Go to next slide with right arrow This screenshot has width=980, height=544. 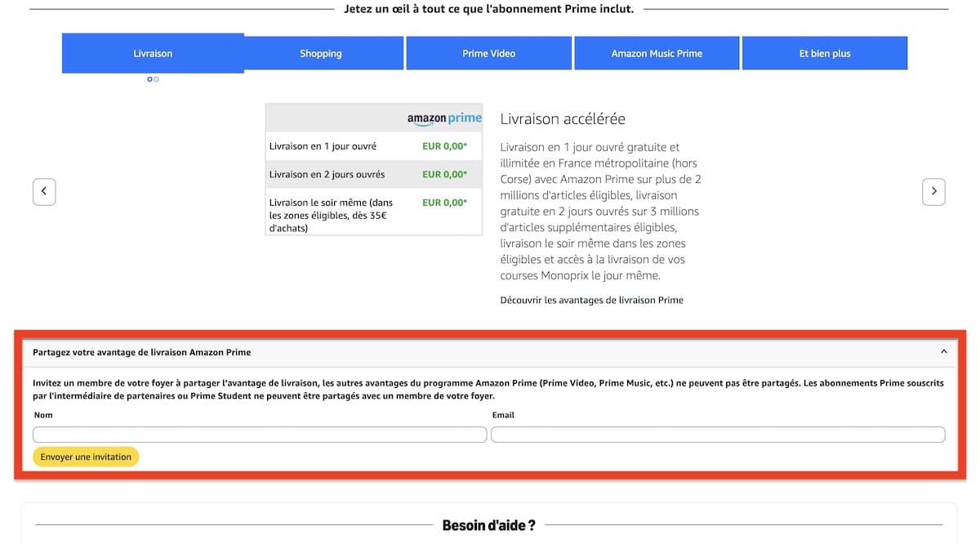(933, 191)
